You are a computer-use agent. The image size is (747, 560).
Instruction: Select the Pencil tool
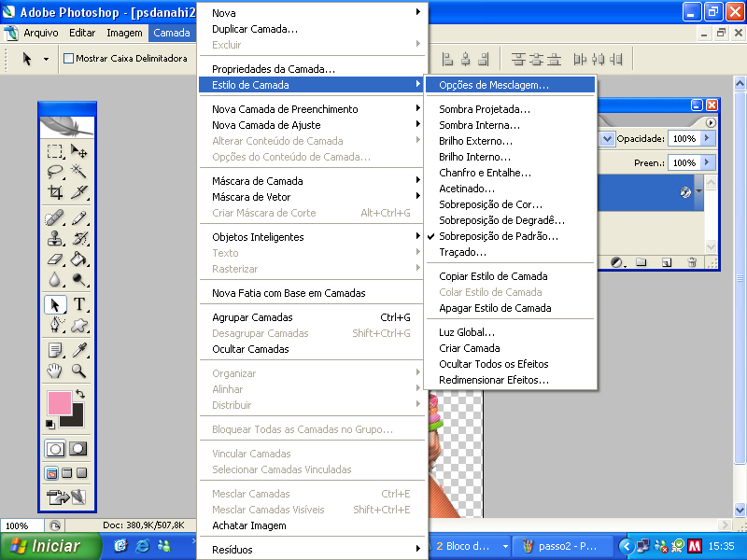pyautogui.click(x=79, y=218)
